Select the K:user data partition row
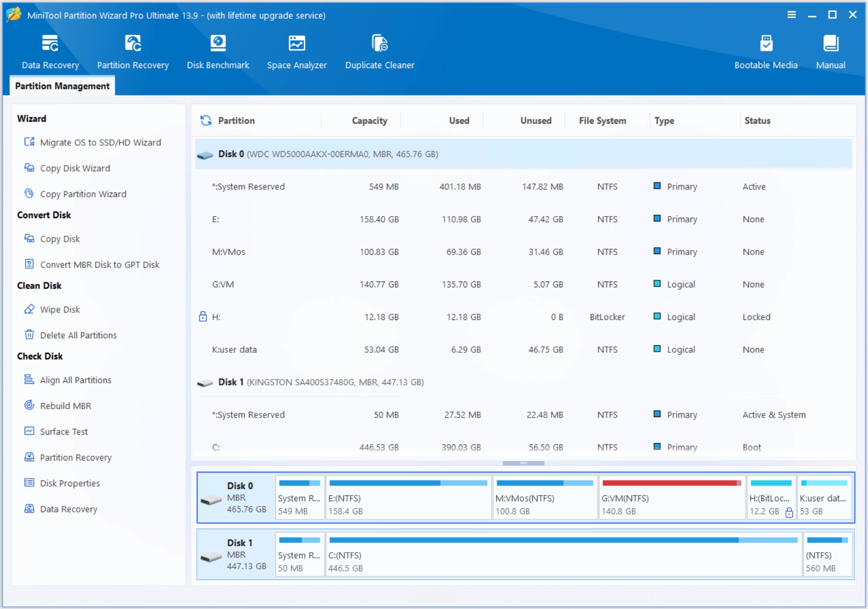 point(524,350)
